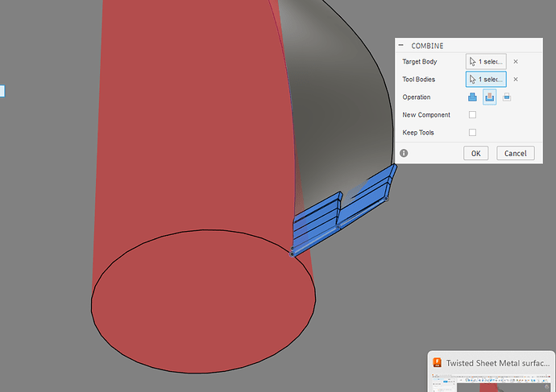Activate the Tool Bodies selector
This screenshot has height=392, width=556.
click(x=486, y=79)
